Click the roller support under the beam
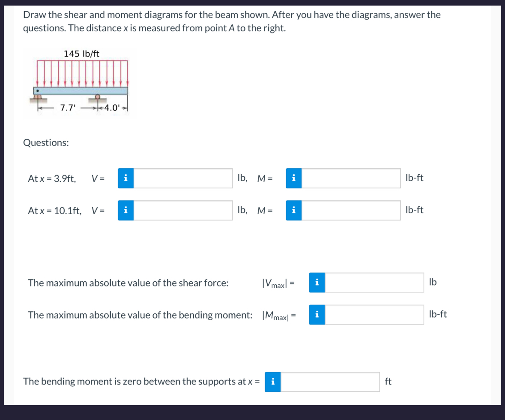Image resolution: width=505 pixels, height=420 pixels. tap(97, 96)
